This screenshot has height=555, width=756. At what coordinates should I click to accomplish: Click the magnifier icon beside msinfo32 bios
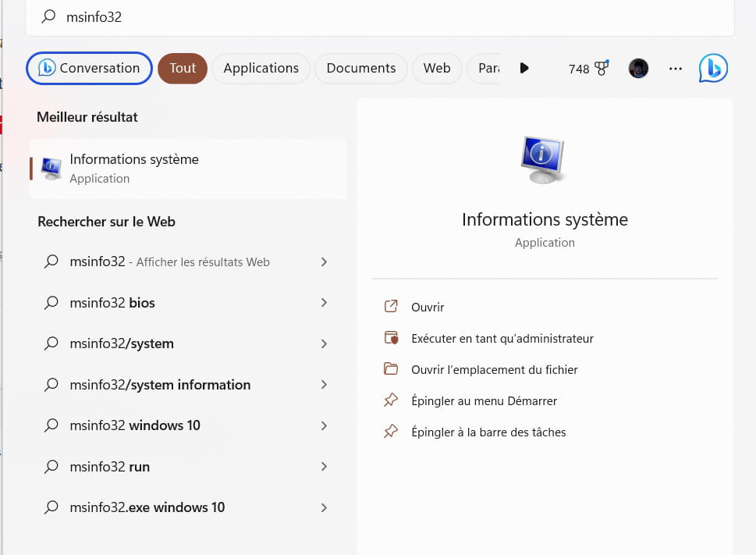coord(51,302)
